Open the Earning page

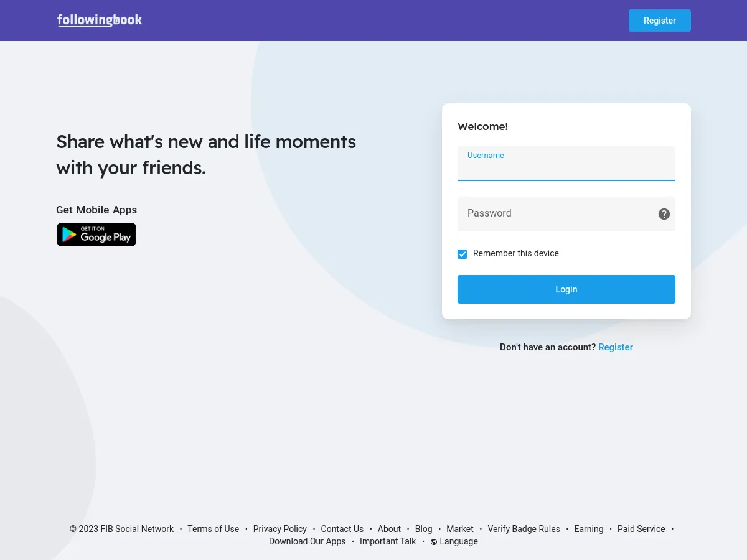(588, 529)
